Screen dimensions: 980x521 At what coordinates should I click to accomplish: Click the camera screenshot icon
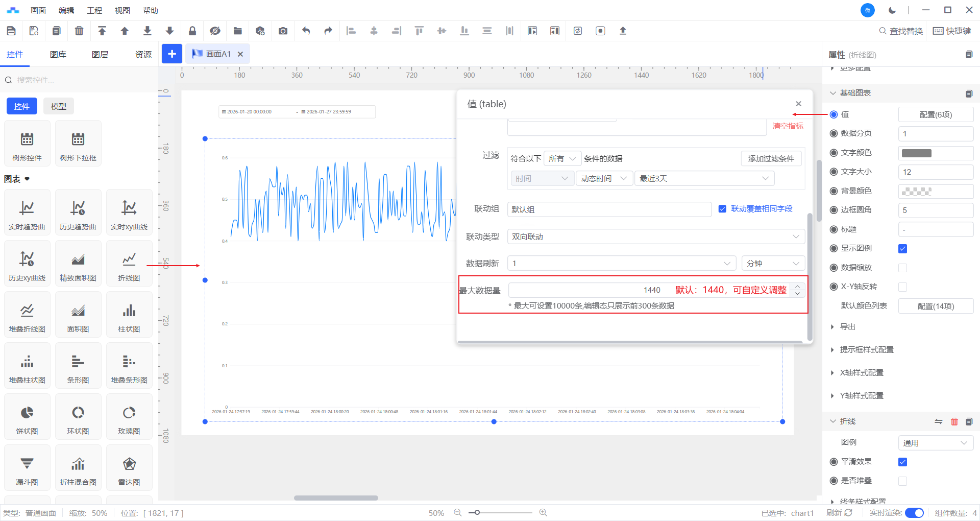(283, 31)
